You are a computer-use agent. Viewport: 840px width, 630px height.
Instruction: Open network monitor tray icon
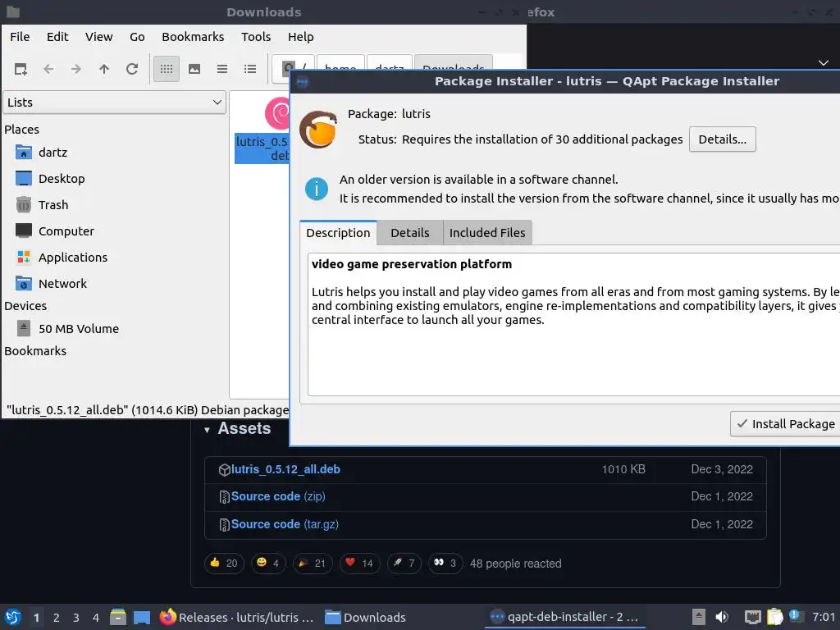click(x=753, y=617)
